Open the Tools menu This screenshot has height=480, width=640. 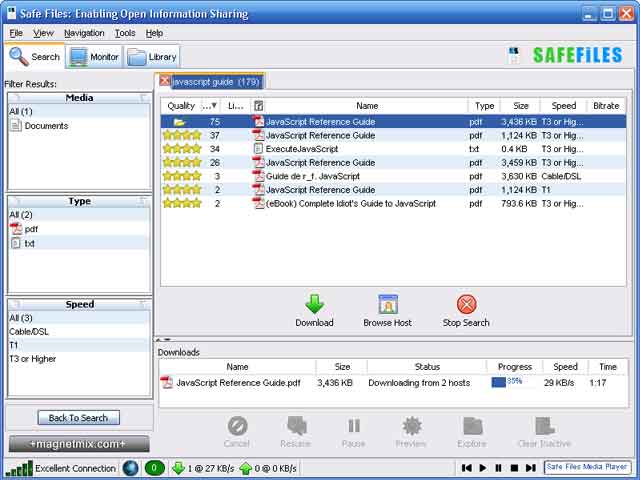tap(125, 33)
